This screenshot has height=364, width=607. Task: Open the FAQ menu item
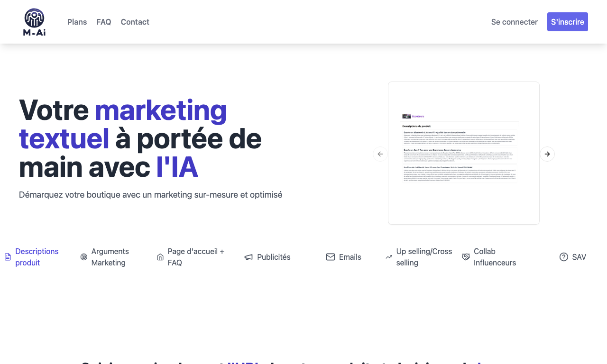click(x=104, y=22)
